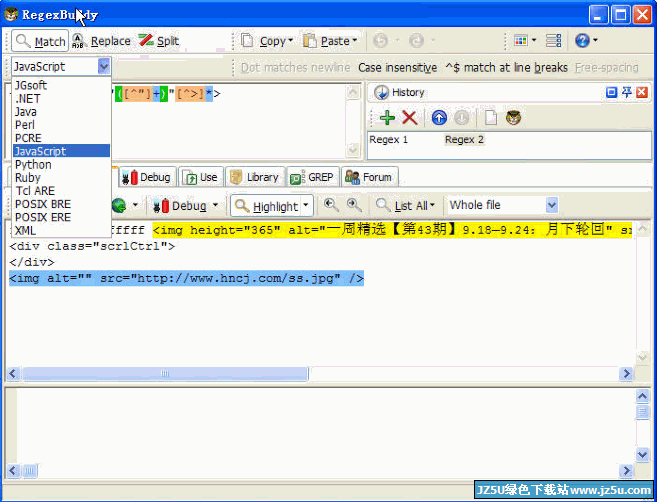Click the blank page icon in History
The image size is (657, 502).
[491, 118]
